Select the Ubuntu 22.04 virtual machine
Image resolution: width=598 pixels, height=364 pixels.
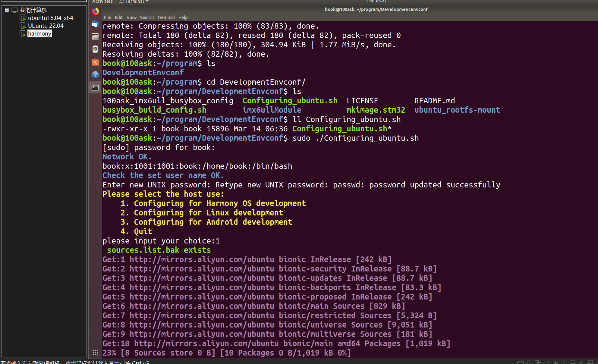click(46, 26)
